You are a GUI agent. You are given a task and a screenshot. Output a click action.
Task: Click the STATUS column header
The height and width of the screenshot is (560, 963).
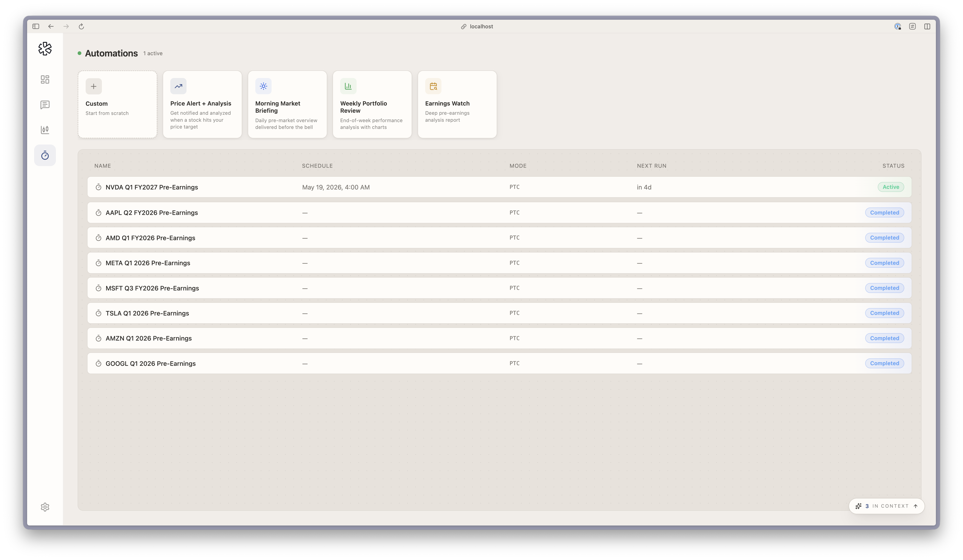[x=893, y=166]
